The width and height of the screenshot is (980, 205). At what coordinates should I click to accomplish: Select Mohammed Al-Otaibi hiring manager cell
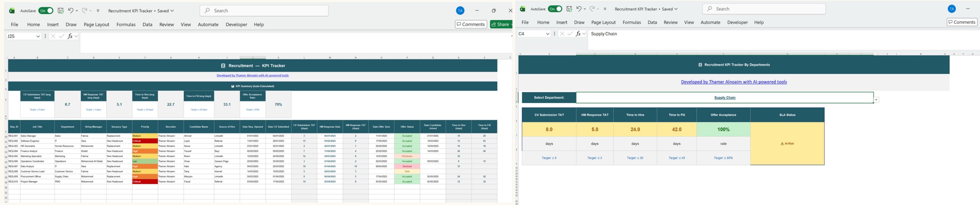(x=93, y=161)
